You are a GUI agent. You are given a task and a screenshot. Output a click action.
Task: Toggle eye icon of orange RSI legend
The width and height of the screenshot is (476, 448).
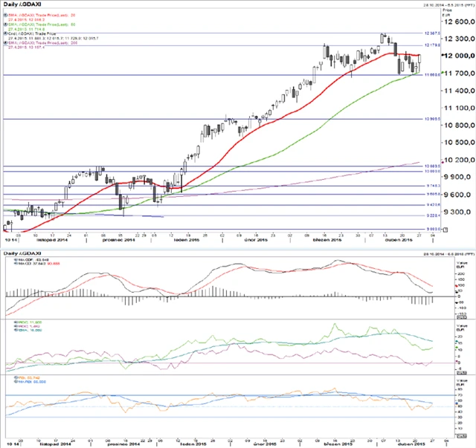click(16, 378)
